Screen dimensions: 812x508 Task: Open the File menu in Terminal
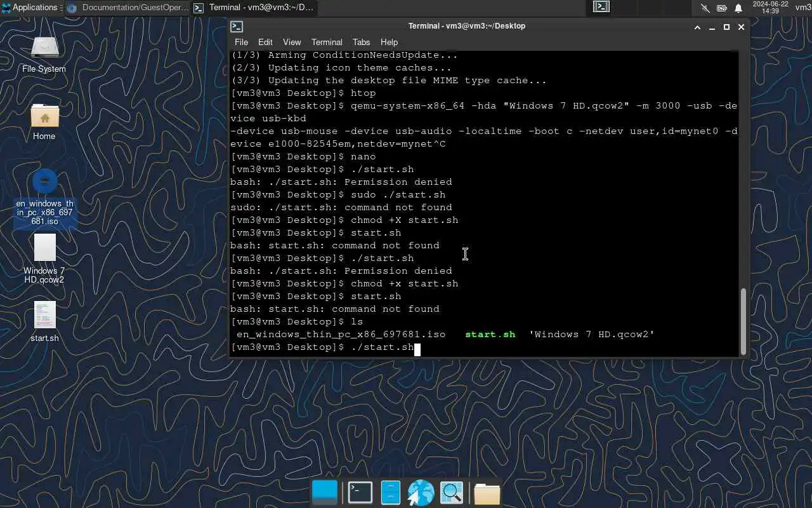(x=241, y=42)
